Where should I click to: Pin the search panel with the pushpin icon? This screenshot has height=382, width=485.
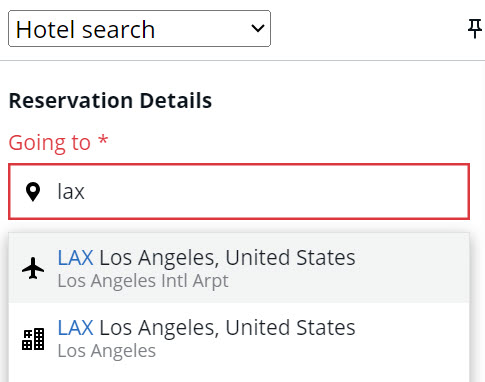point(475,29)
